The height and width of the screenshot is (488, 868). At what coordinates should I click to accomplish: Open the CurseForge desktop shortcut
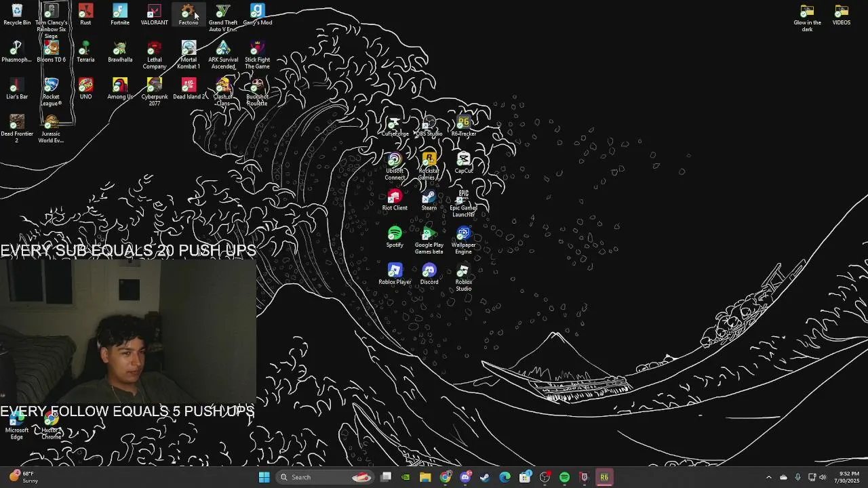(x=395, y=127)
